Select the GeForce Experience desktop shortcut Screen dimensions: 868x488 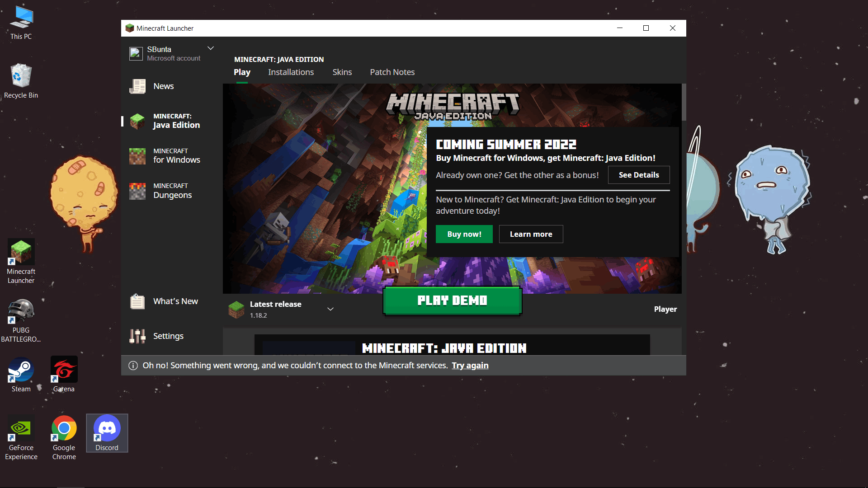click(x=21, y=438)
